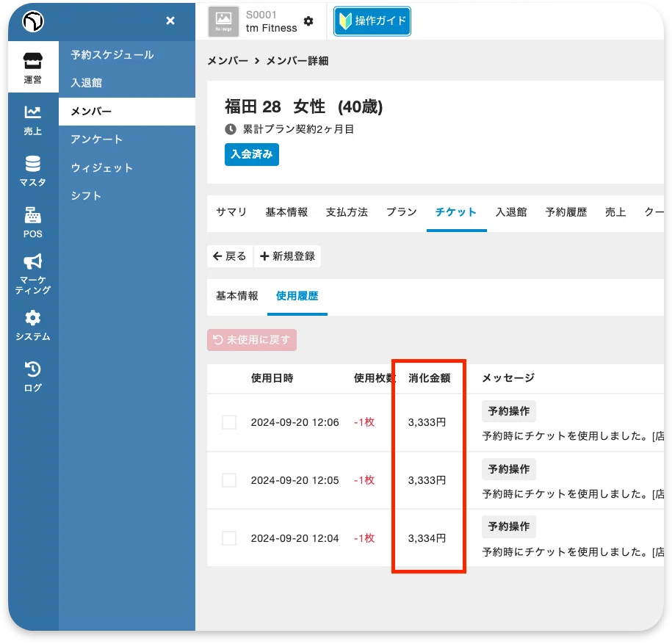Close the sidebar menu with the X

[x=170, y=21]
